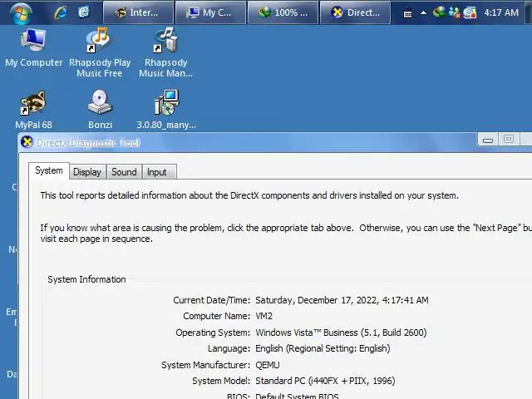
Task: Open the System tab
Action: point(49,170)
